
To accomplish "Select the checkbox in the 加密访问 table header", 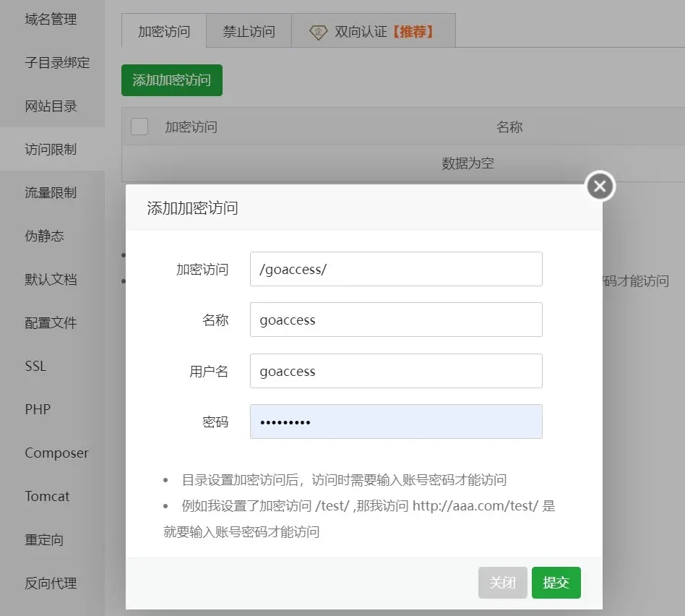I will (139, 127).
